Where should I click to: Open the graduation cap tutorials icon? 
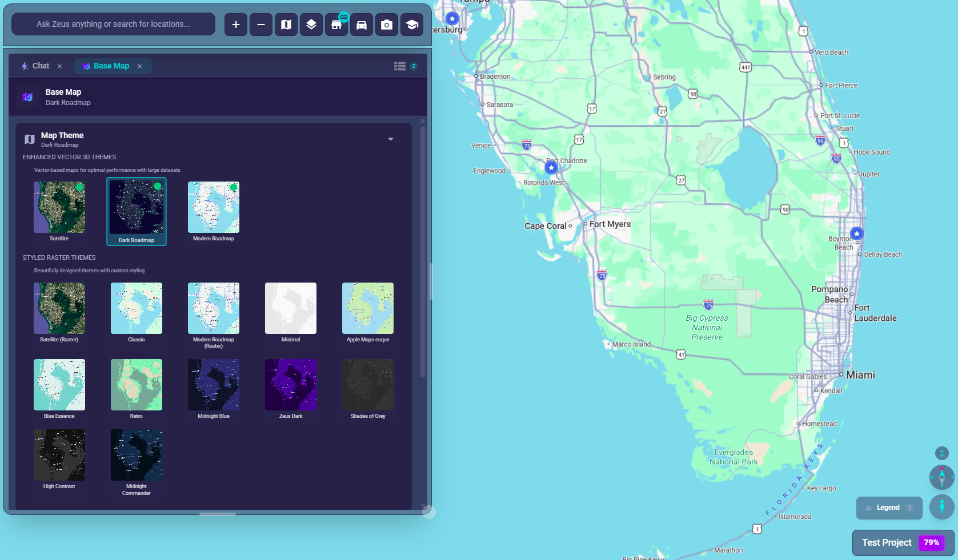click(x=412, y=25)
